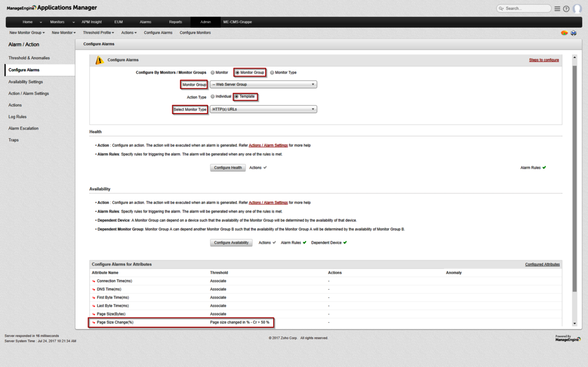
Task: Expand the Actions toolbar menu
Action: click(129, 33)
